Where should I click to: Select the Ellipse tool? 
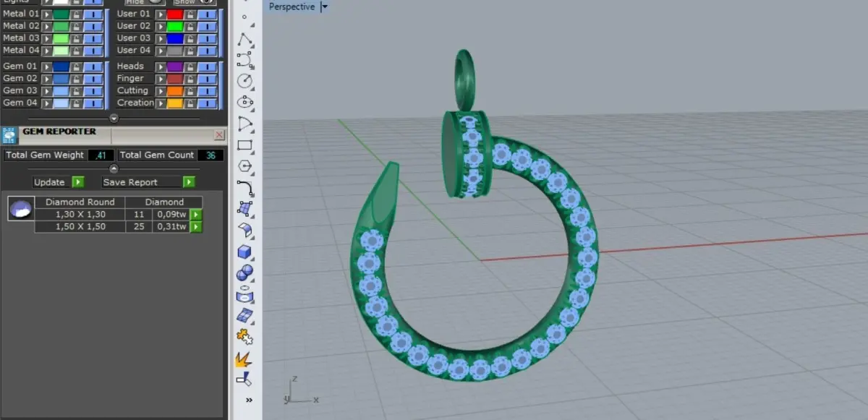click(x=244, y=102)
